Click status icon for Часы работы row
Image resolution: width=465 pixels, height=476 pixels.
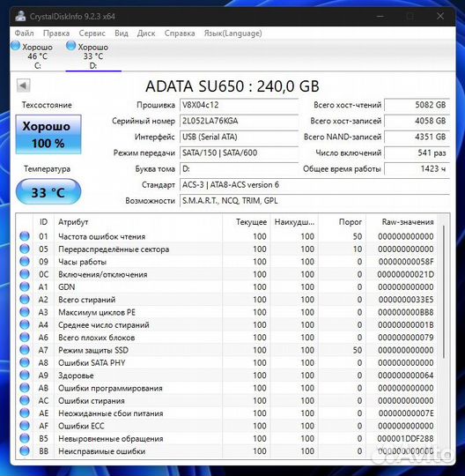point(25,262)
